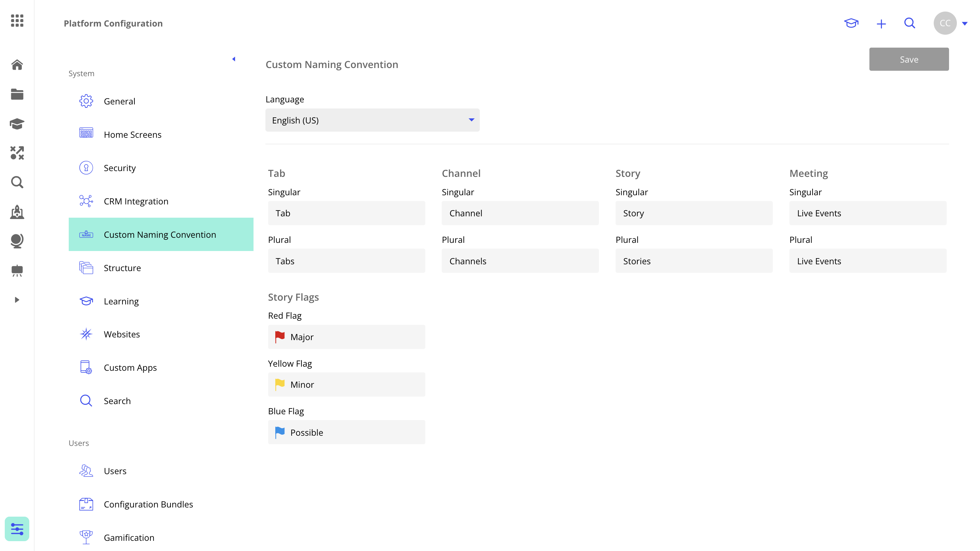Collapse the System navigation panel
980x551 pixels.
tap(233, 59)
